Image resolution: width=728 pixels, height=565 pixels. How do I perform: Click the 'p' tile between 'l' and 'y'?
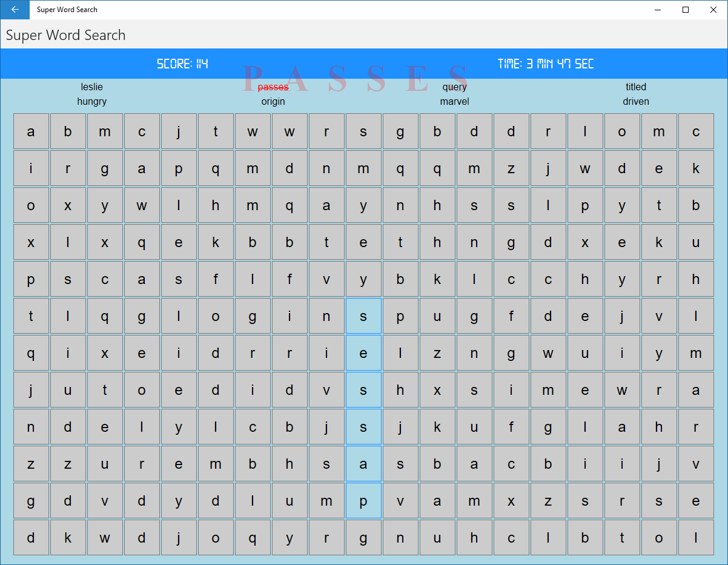point(585,205)
